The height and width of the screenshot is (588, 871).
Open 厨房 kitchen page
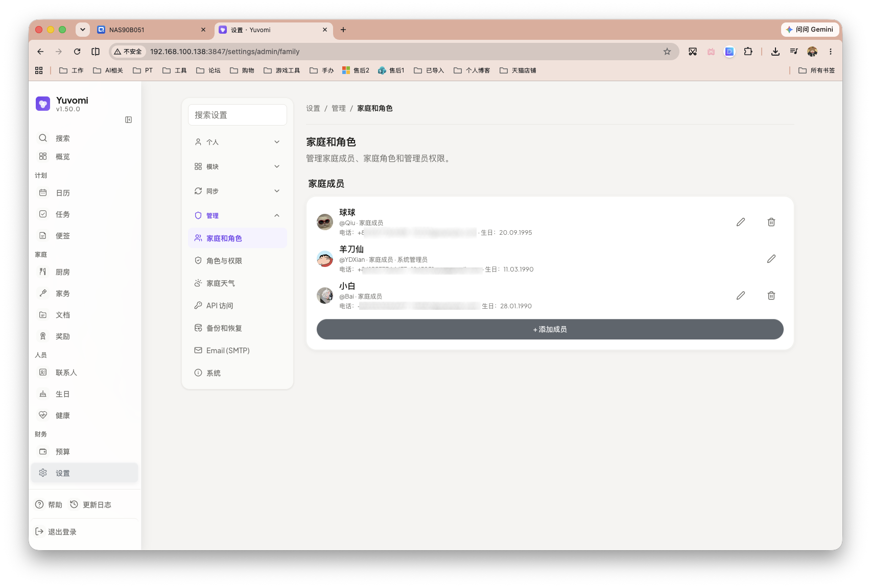(x=85, y=272)
